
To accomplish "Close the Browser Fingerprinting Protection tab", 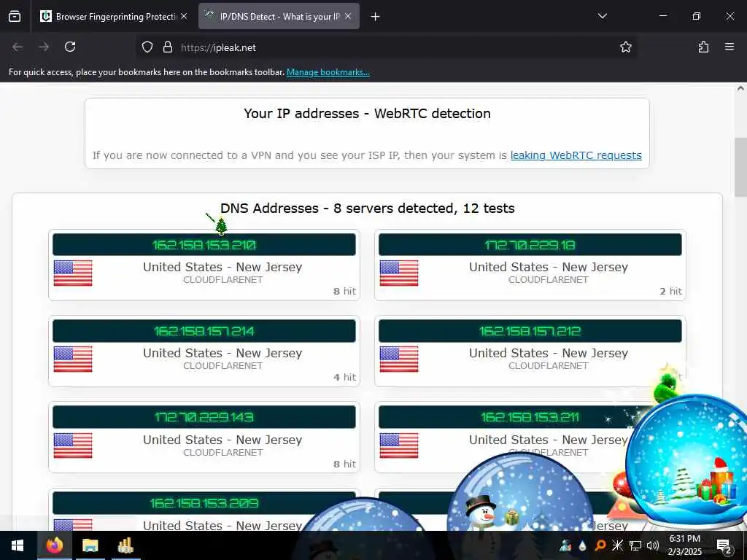I will point(184,16).
